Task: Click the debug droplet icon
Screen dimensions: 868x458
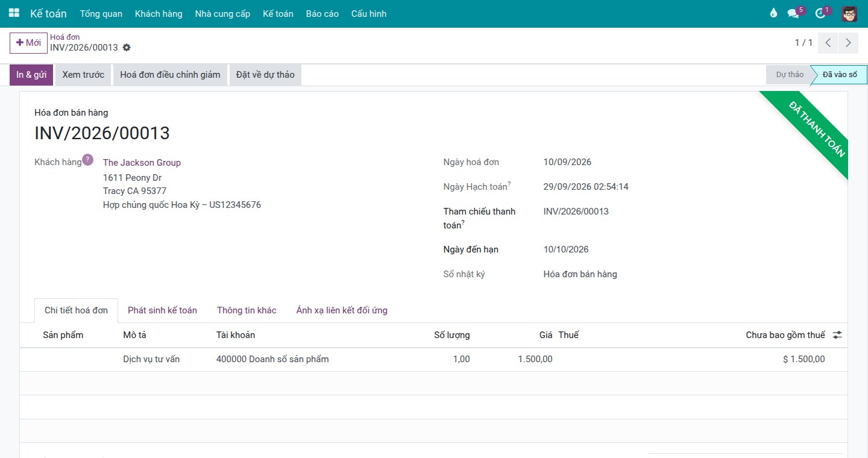Action: point(773,13)
